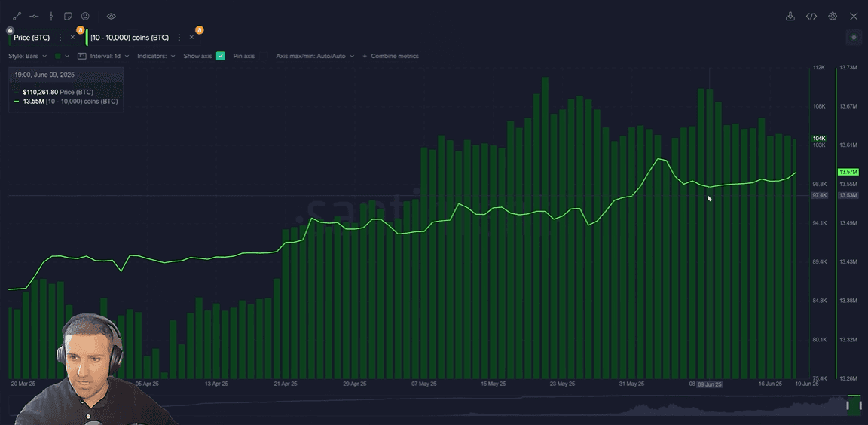Open the emoji picker tool
The image size is (868, 425).
[x=85, y=16]
